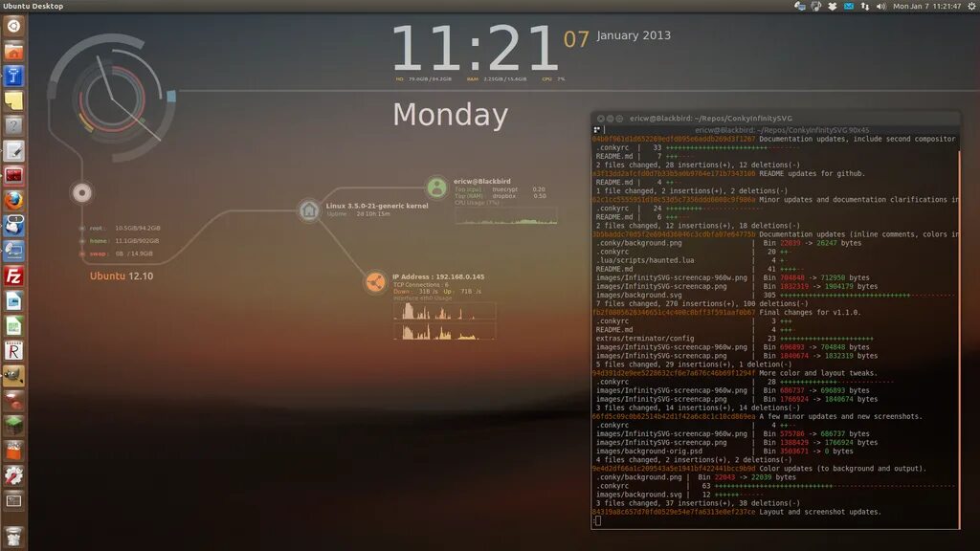Click the "IP Address : 192.168.0.145" text
Viewport: 980px width, 551px height.
click(438, 276)
